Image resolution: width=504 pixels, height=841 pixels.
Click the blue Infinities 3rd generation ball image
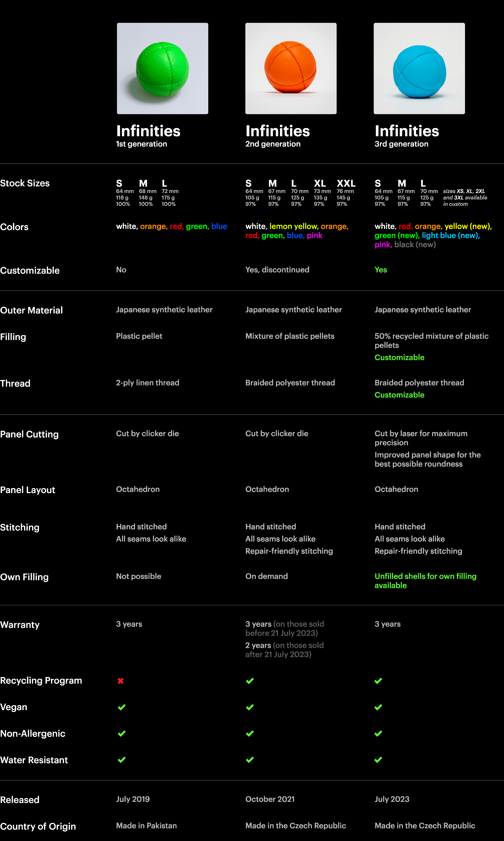(419, 68)
